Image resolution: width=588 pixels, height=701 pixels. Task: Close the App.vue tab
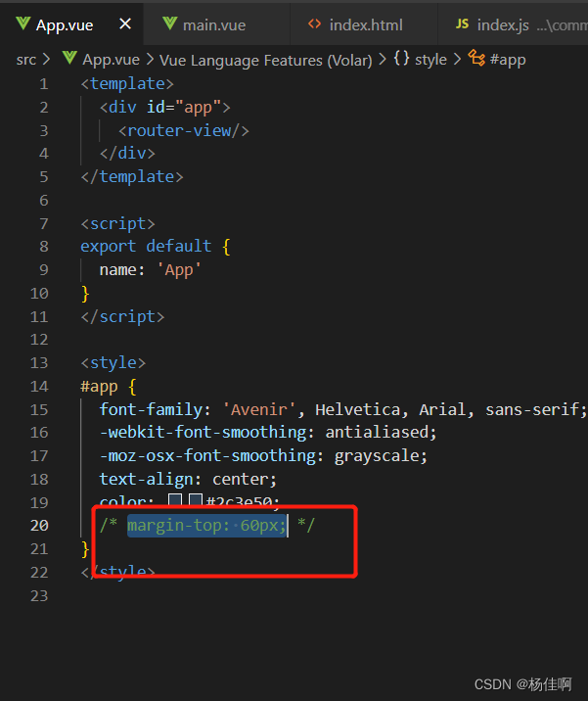[x=125, y=23]
